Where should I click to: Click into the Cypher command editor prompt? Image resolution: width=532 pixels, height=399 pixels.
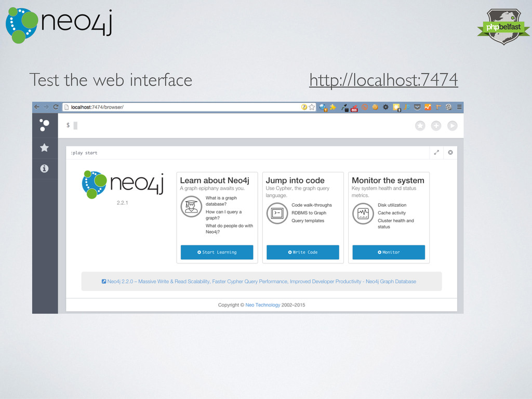click(237, 126)
